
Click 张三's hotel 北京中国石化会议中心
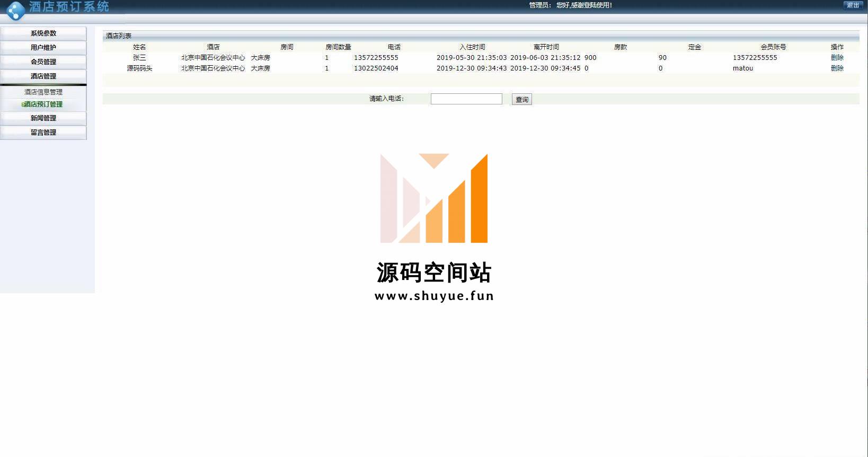(x=213, y=58)
